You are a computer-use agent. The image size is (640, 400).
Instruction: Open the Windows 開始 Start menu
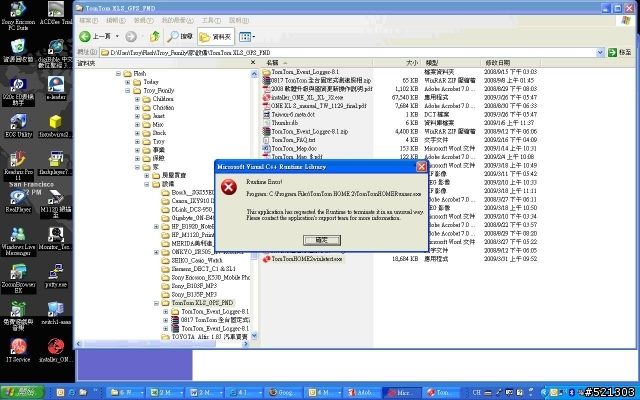point(22,393)
